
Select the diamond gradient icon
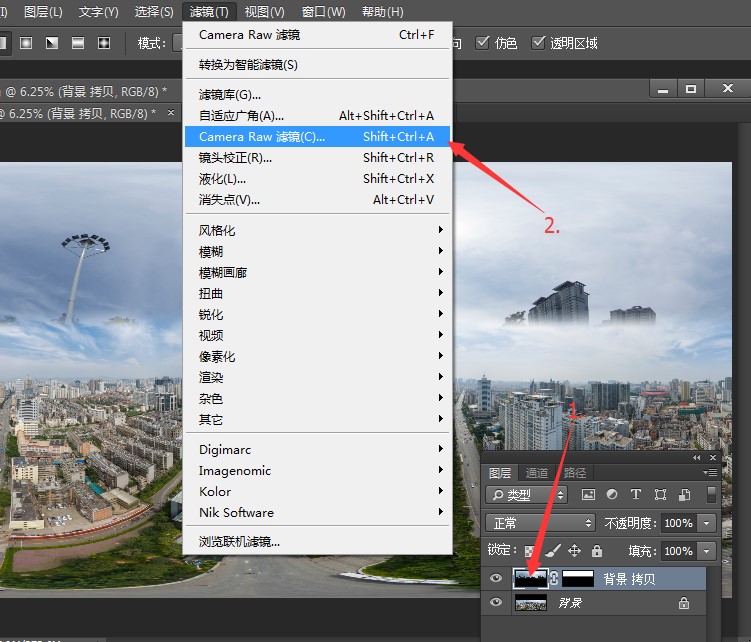pyautogui.click(x=104, y=43)
